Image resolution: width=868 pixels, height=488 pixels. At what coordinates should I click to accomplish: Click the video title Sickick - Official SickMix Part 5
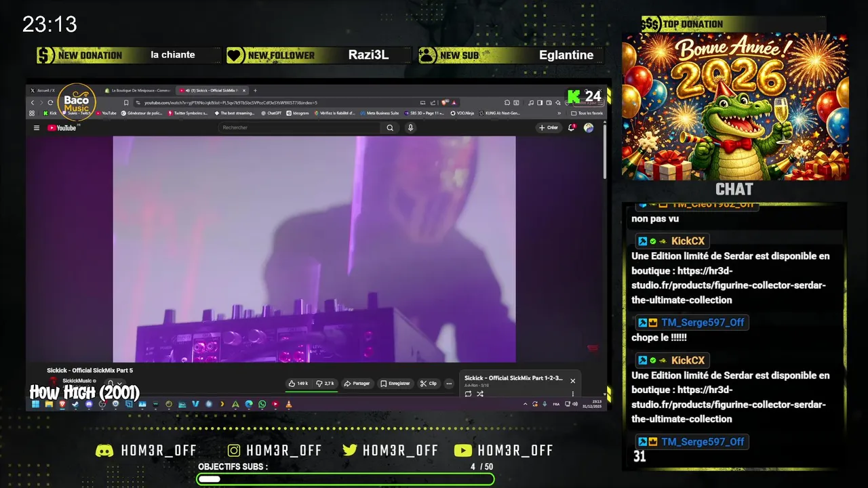[90, 371]
